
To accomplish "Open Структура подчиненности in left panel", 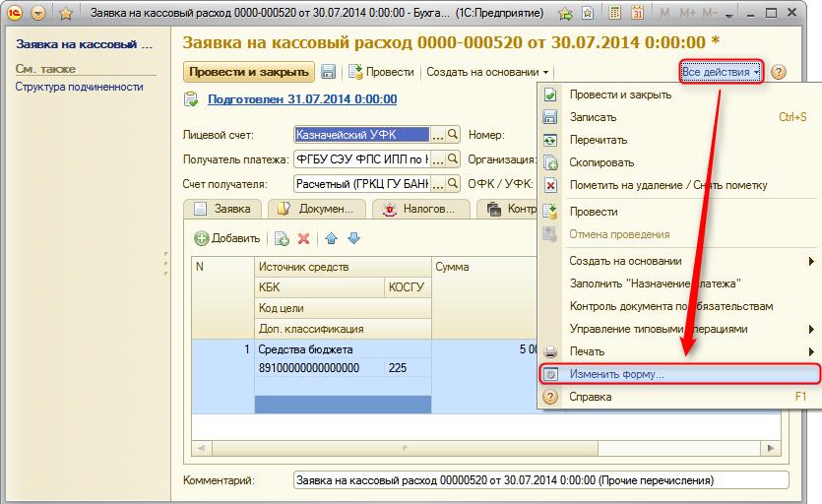I will point(79,87).
